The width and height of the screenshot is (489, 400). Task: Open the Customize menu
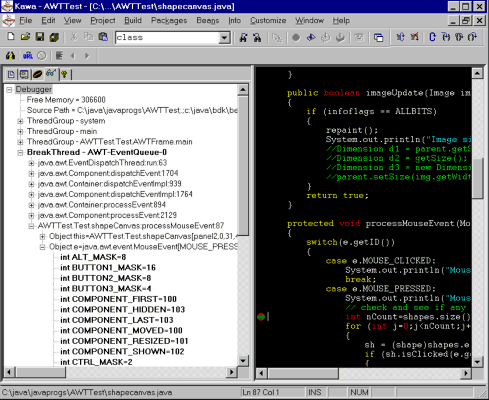(x=268, y=21)
